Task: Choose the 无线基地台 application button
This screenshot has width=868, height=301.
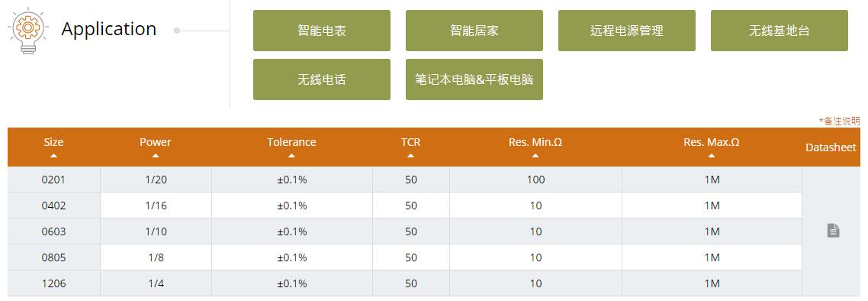Action: (780, 31)
